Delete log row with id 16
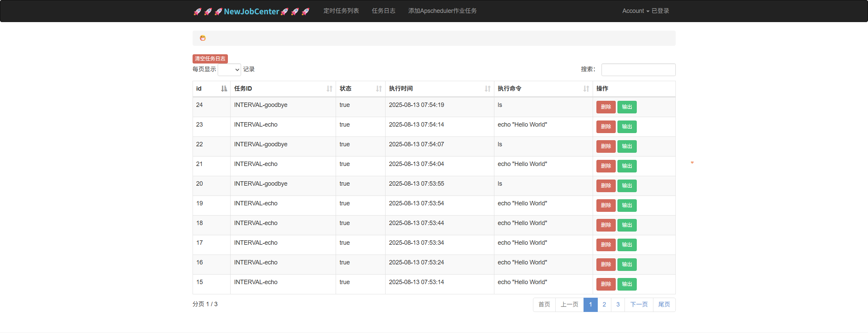Image resolution: width=868 pixels, height=333 pixels. coord(606,264)
